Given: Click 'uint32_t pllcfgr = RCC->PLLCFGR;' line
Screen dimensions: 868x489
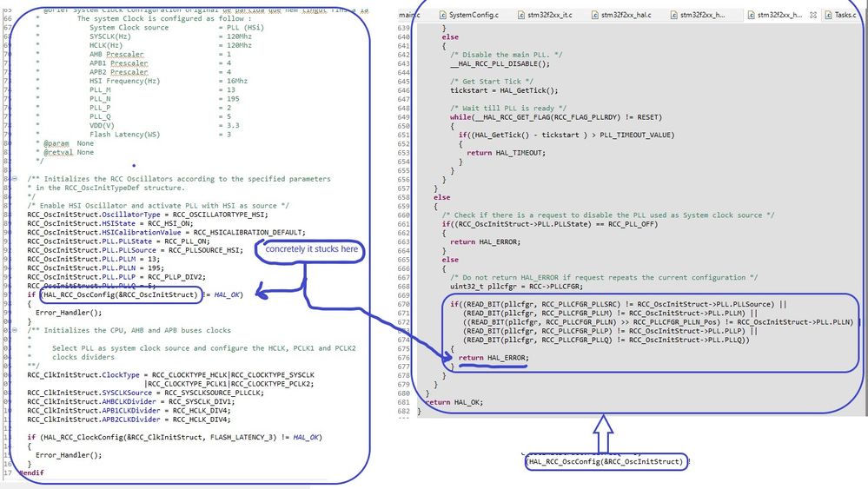Looking at the screenshot, I should point(516,287).
